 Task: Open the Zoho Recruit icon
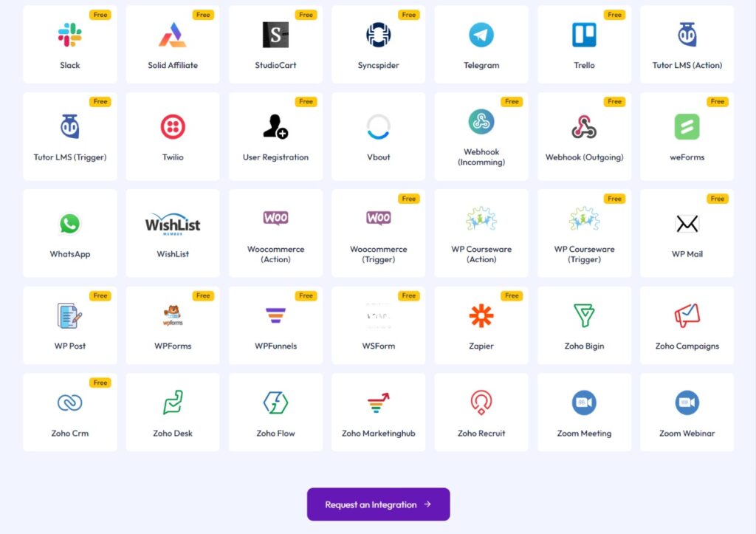(481, 403)
